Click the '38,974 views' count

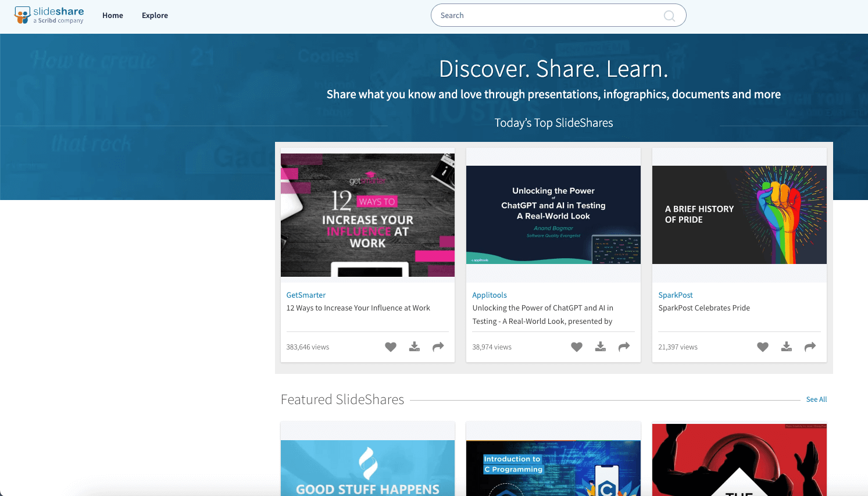[492, 347]
